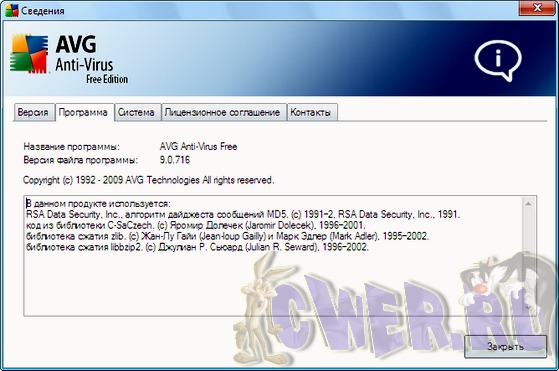
Task: Switch to the Версия tab
Action: pos(34,112)
